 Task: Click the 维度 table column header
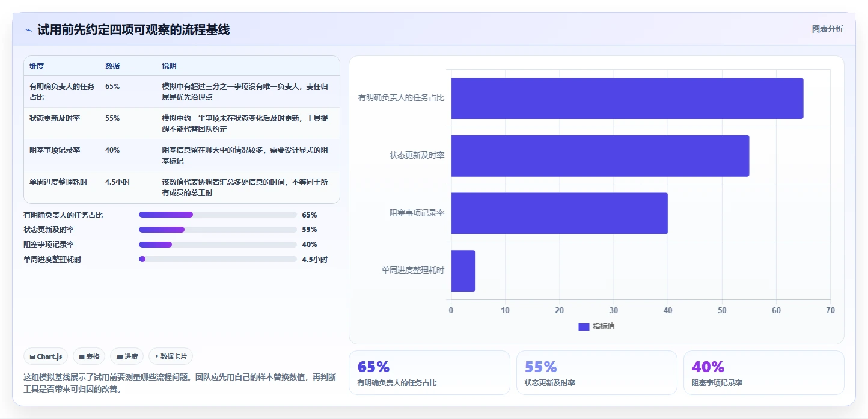[37, 66]
